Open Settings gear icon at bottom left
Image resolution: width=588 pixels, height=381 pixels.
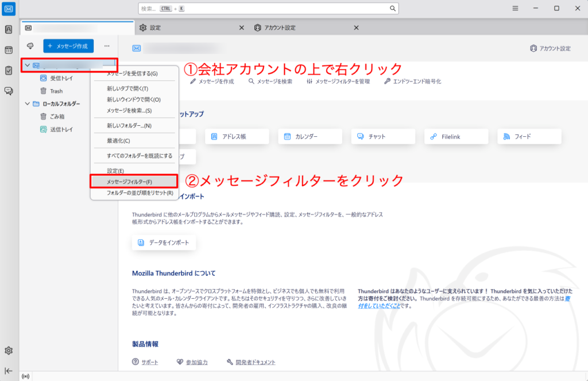tap(9, 351)
